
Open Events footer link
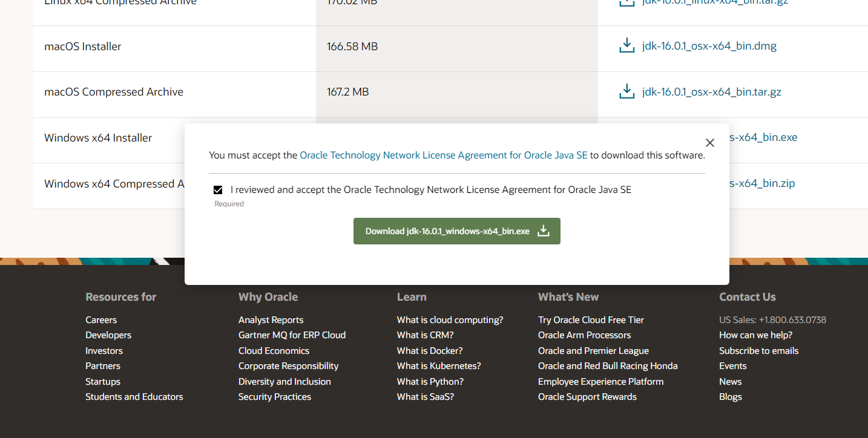732,366
